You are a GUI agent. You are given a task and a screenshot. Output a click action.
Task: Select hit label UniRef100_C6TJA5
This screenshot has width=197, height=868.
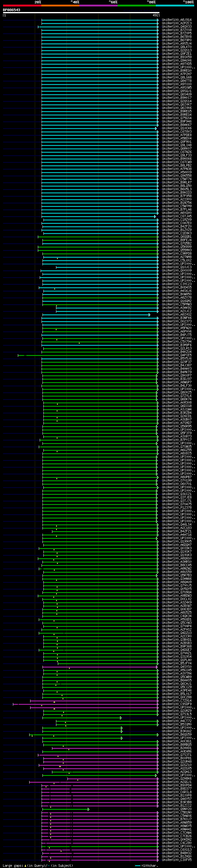tap(176, 216)
